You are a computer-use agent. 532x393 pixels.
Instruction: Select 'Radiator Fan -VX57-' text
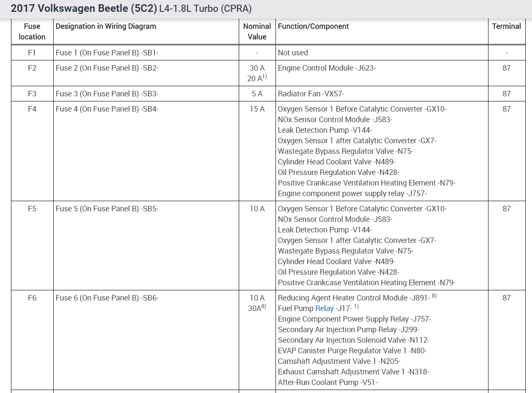(x=311, y=94)
